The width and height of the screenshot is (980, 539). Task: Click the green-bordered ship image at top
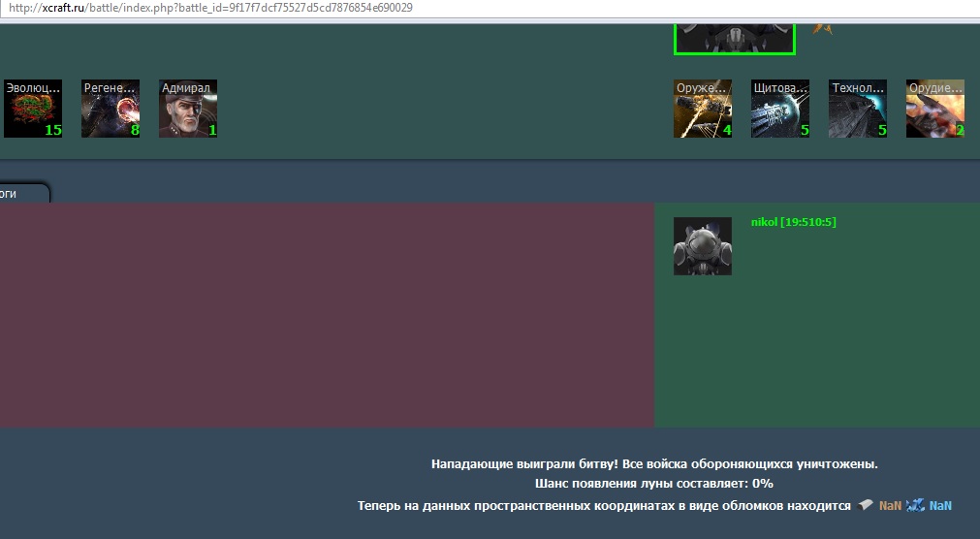point(735,39)
